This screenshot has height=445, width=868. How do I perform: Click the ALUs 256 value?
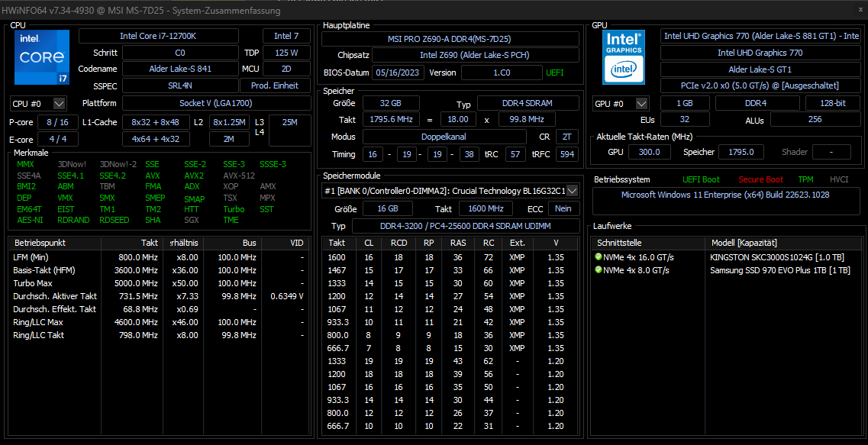point(815,120)
